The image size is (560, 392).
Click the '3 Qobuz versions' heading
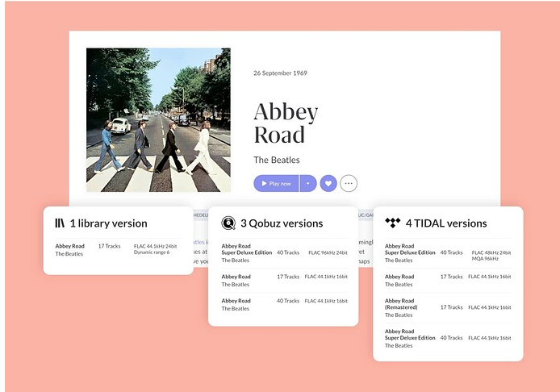click(282, 223)
